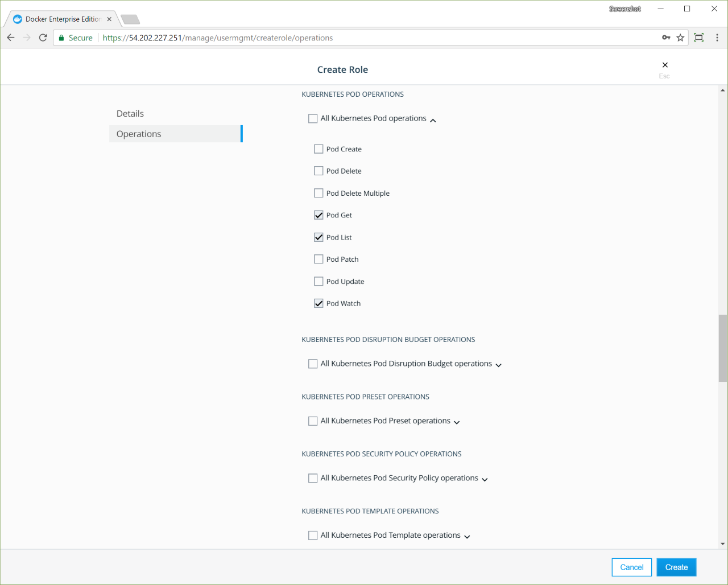Screen dimensions: 728x585
Task: Click the saved password key icon
Action: pyautogui.click(x=666, y=38)
